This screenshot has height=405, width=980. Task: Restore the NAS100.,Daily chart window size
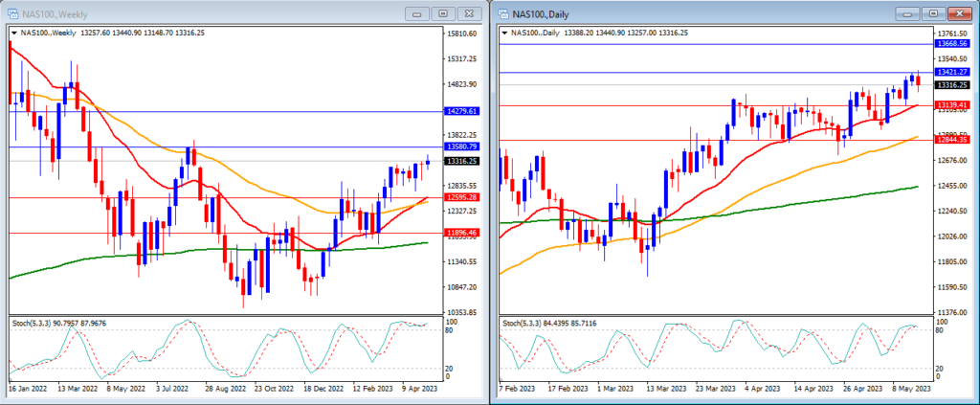click(x=933, y=13)
